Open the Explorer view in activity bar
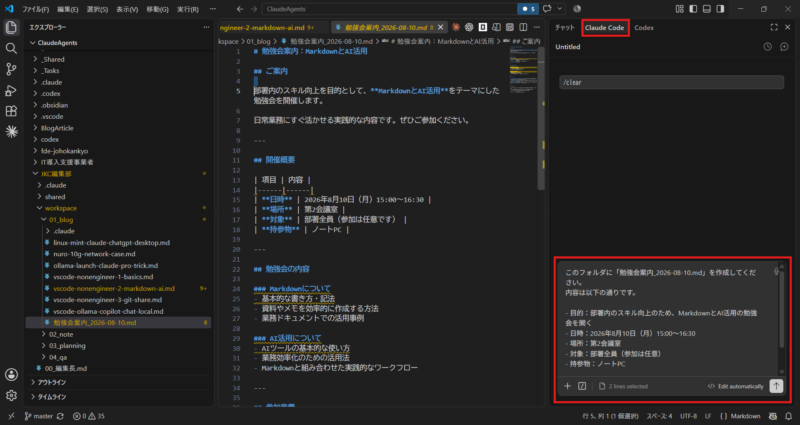800x425 pixels. [x=11, y=28]
